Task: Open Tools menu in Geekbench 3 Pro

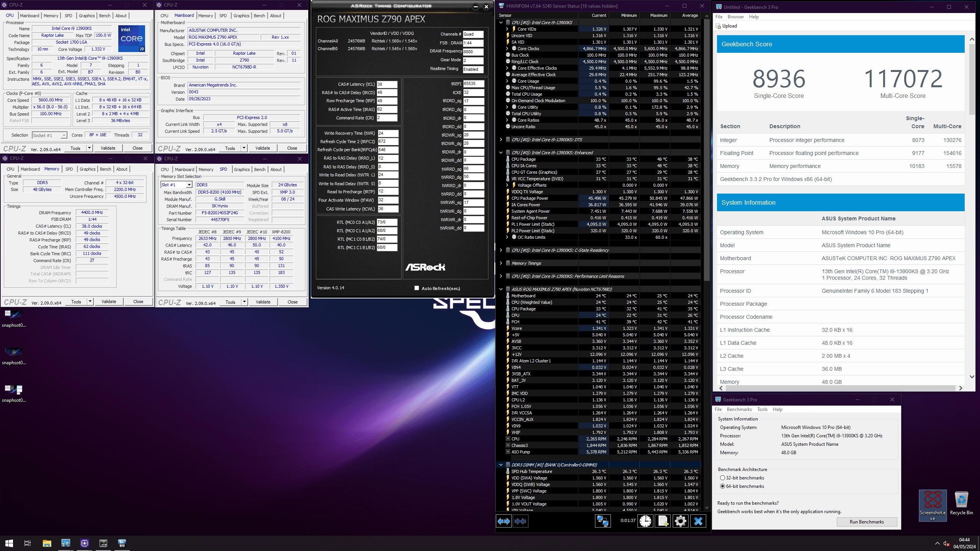Action: pyautogui.click(x=762, y=409)
